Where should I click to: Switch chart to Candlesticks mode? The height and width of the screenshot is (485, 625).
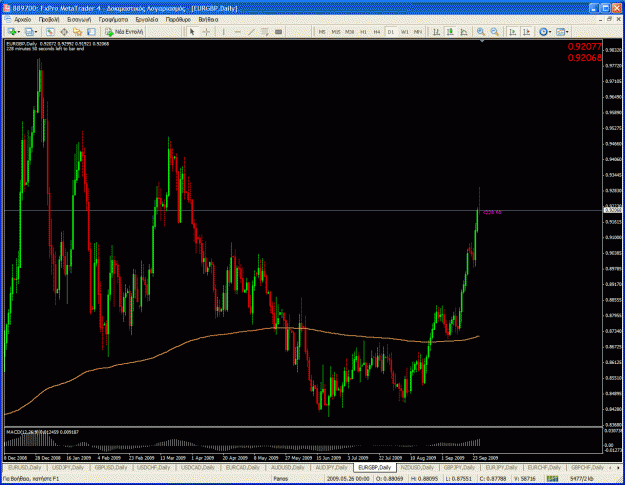[x=450, y=32]
